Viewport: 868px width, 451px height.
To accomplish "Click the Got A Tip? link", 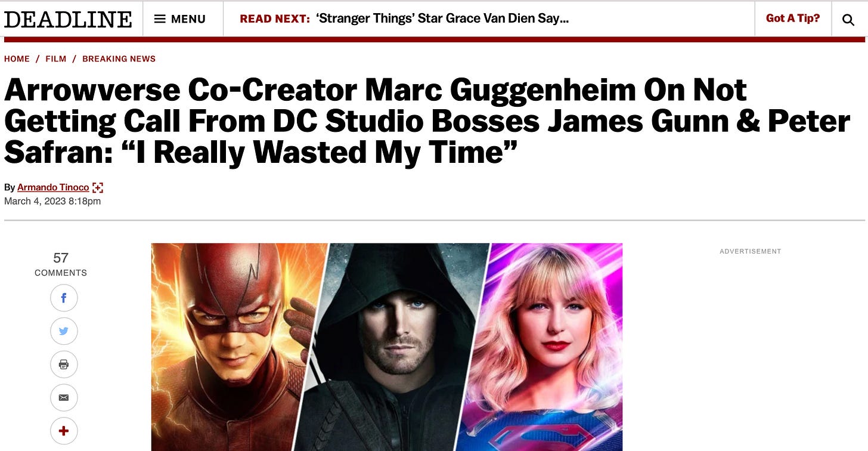I will [793, 18].
